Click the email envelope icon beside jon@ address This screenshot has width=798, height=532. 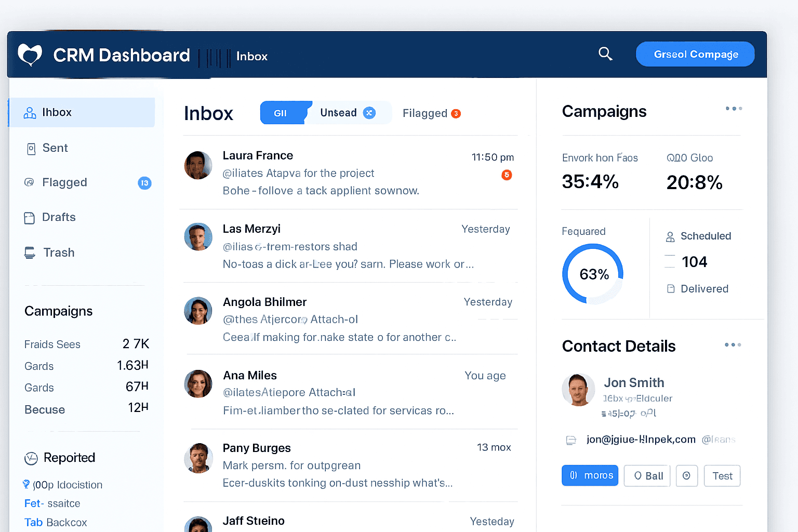(571, 441)
